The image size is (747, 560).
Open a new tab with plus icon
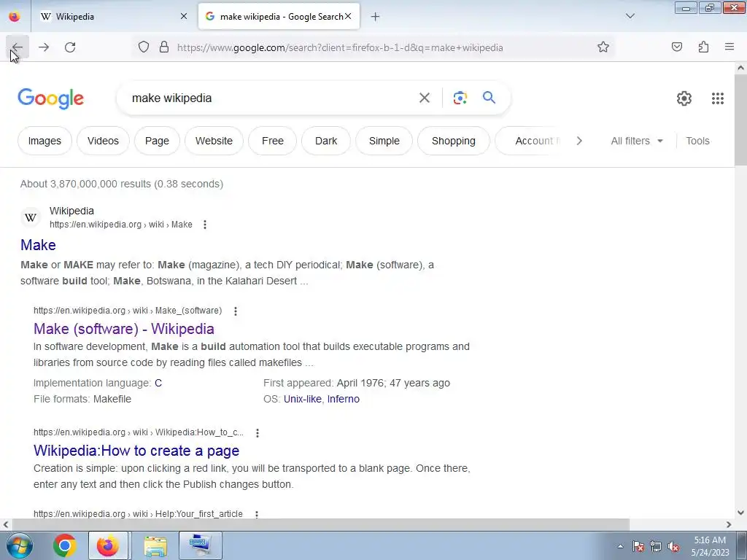376,17
